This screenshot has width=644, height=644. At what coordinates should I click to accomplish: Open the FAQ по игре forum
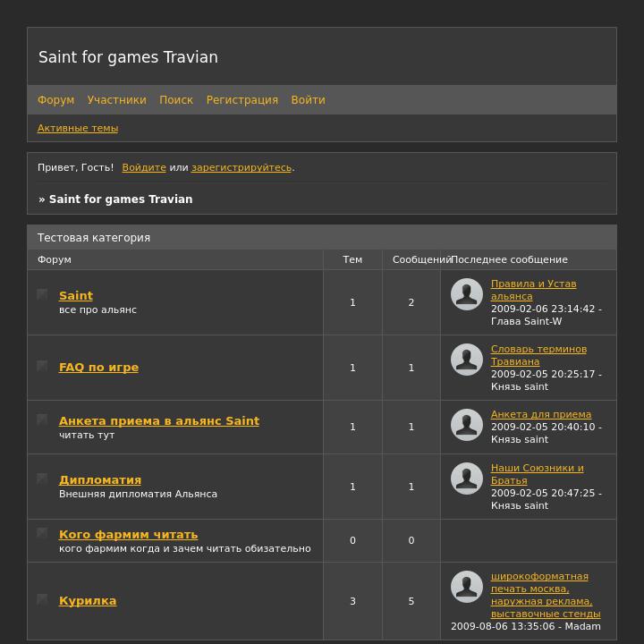[98, 367]
